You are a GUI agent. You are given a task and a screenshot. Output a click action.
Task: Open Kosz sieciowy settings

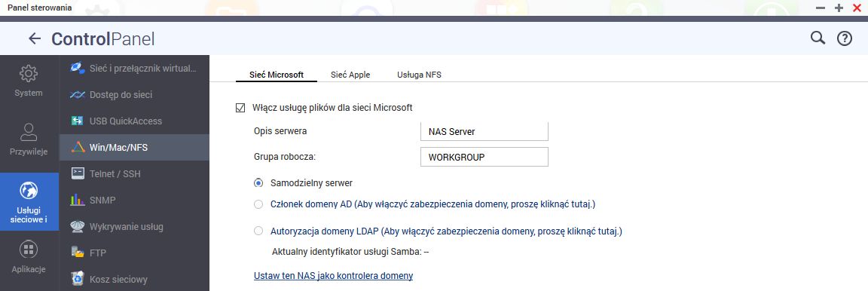coord(135,279)
